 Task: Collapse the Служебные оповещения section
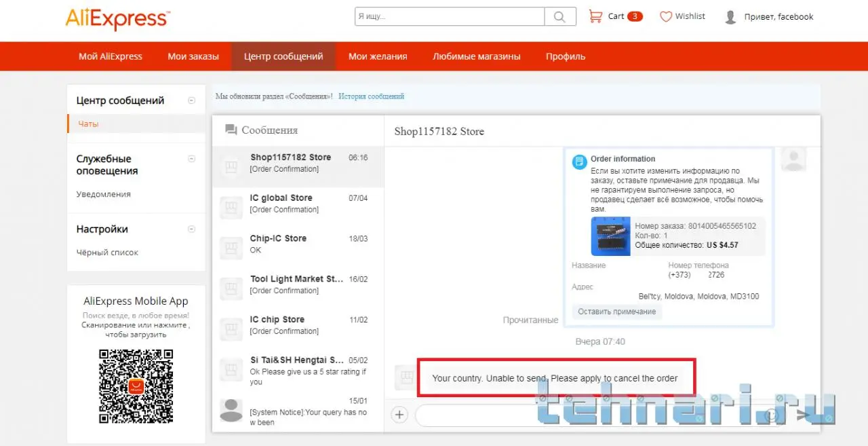click(191, 159)
